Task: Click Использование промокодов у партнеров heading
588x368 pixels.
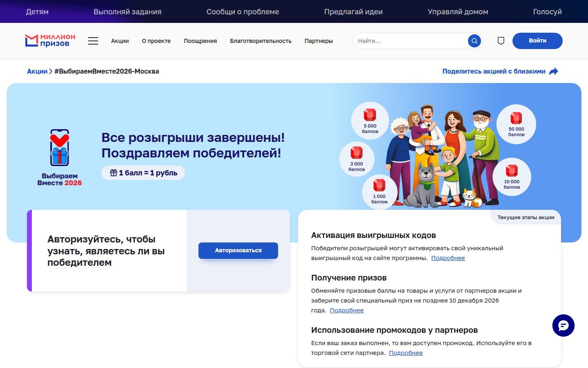Action: (394, 330)
